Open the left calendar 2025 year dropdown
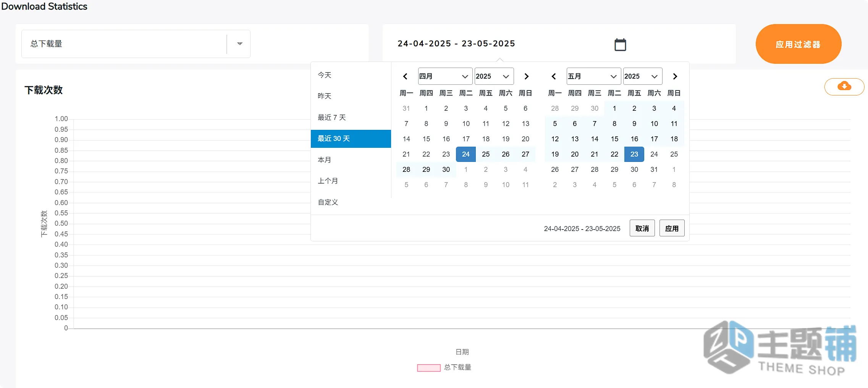This screenshot has width=868, height=388. (x=494, y=76)
